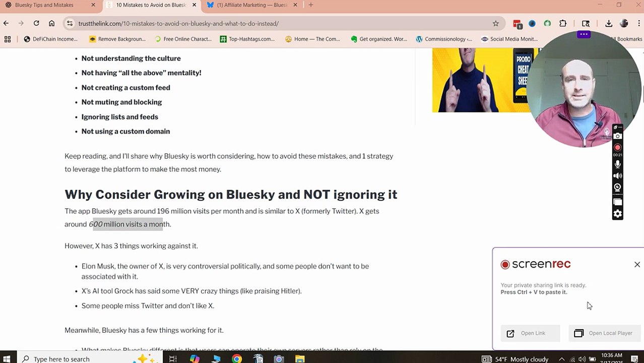Open ScreenRec settings gear
Image resolution: width=644 pixels, height=363 pixels.
617,214
